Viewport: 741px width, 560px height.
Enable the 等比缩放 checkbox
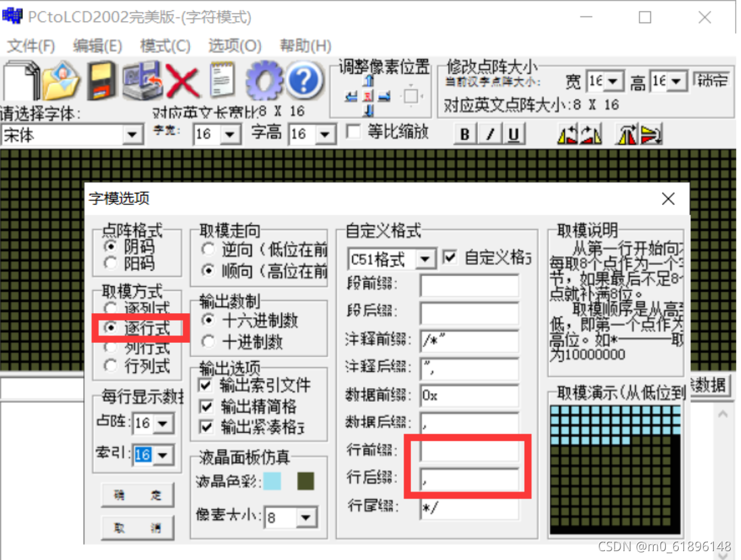(352, 133)
